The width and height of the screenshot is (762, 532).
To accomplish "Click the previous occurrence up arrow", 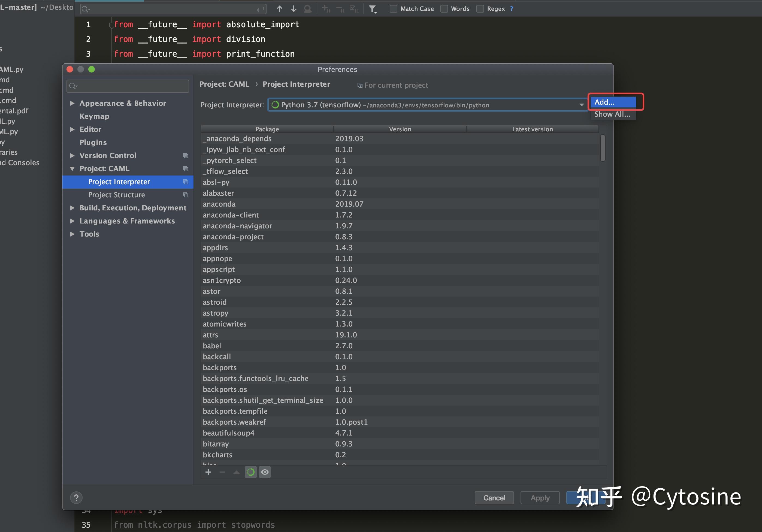I will pyautogui.click(x=279, y=9).
